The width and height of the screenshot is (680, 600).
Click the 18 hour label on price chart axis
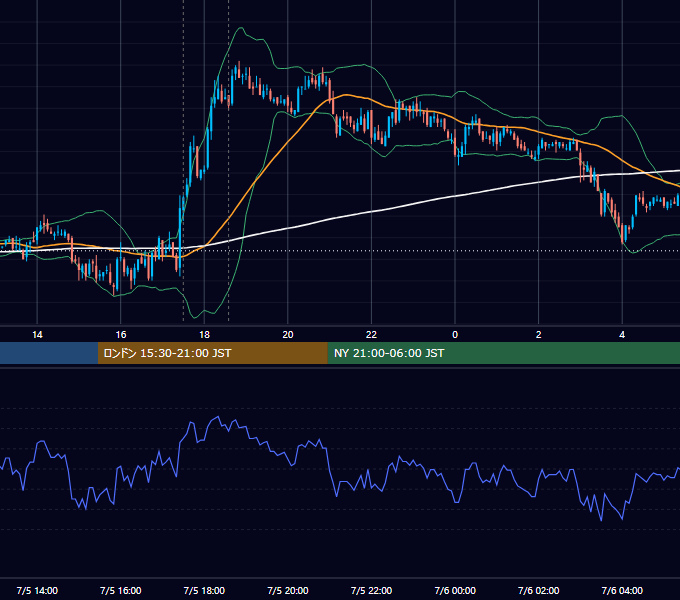click(x=204, y=335)
